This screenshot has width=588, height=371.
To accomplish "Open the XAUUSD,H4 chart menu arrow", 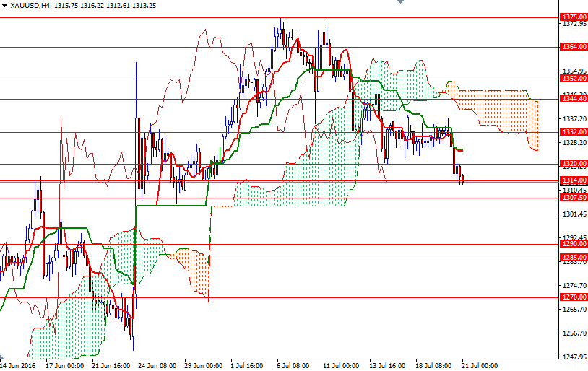I will pos(5,5).
